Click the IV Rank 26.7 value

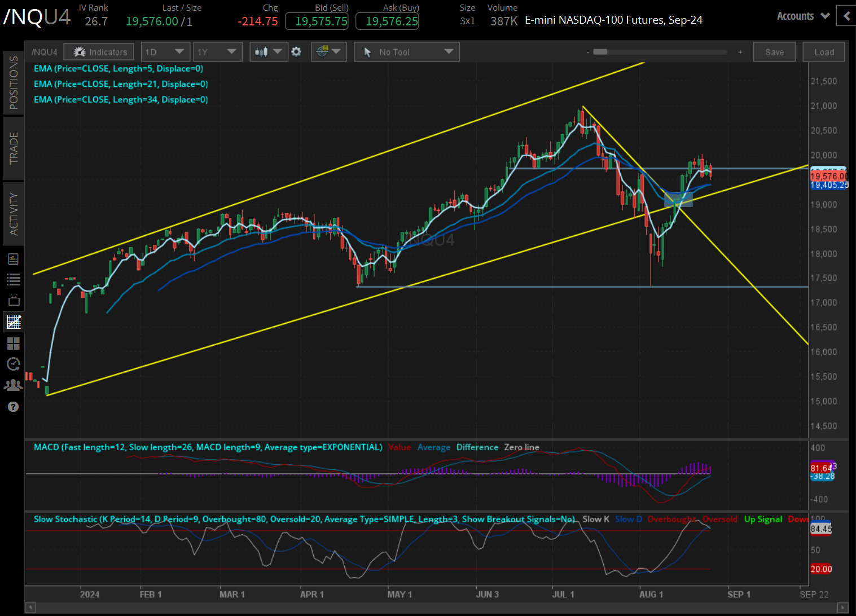coord(96,21)
